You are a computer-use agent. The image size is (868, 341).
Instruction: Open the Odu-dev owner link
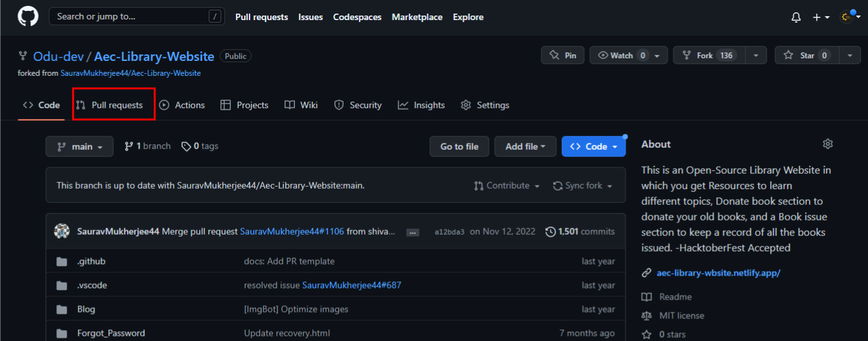click(58, 56)
